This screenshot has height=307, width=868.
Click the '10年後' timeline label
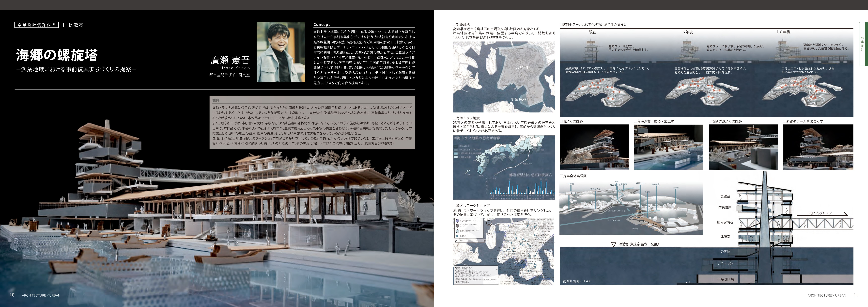(x=783, y=32)
